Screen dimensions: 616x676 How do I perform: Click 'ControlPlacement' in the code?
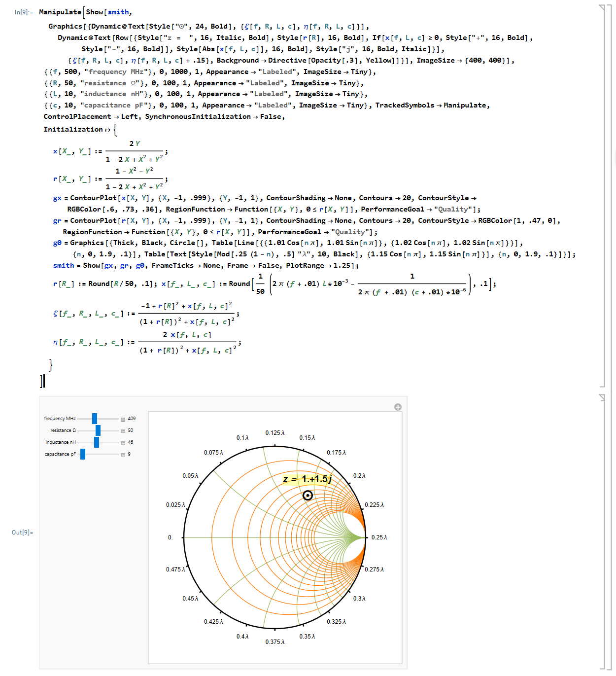click(x=77, y=117)
